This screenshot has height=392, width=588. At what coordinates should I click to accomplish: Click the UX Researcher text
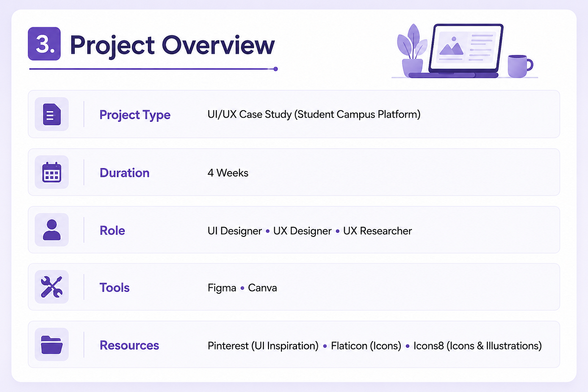click(x=378, y=231)
